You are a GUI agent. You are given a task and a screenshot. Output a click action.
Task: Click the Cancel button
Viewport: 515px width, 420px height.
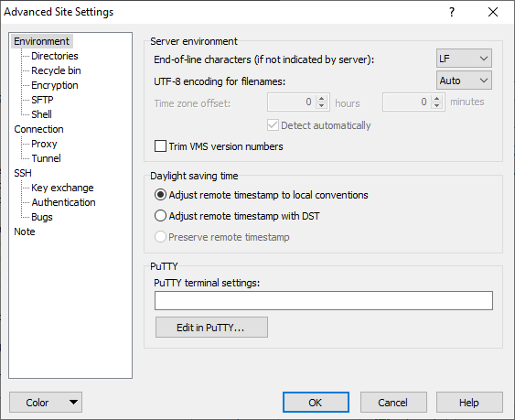393,402
